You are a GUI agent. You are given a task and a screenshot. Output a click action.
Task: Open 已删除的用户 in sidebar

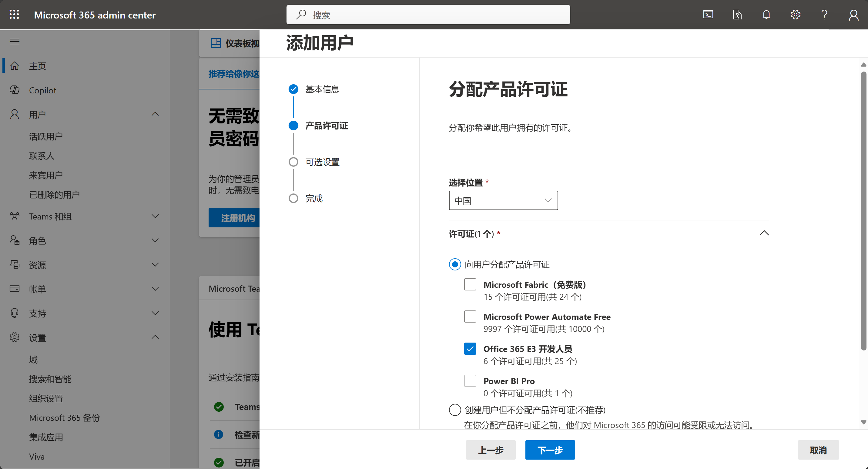[54, 194]
